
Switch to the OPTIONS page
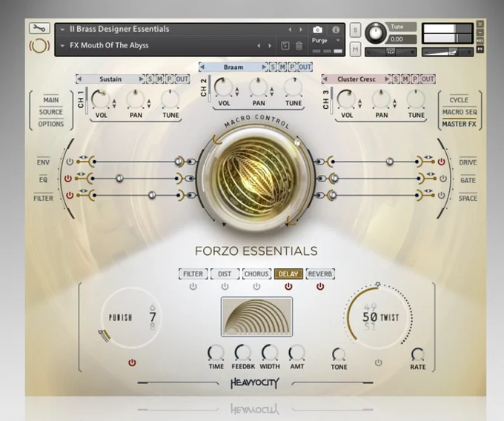(51, 124)
